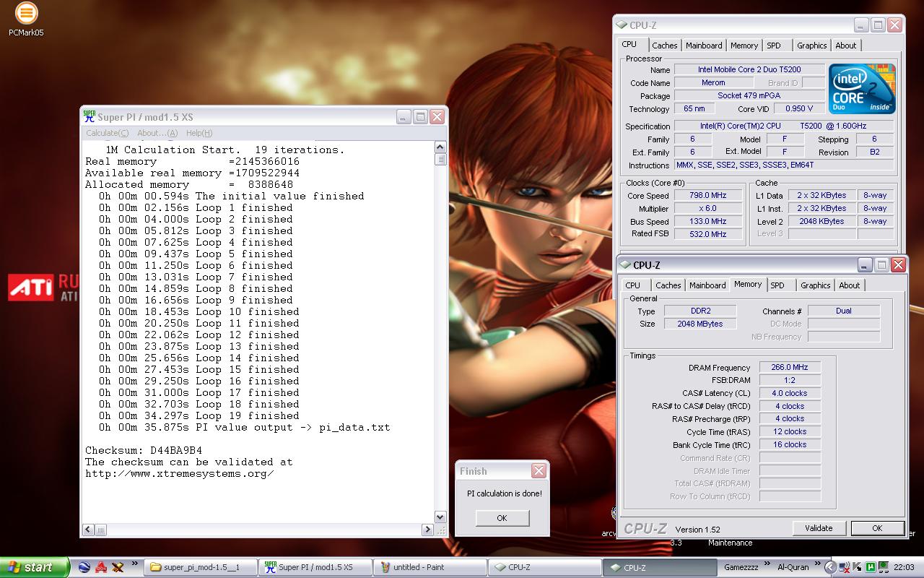Switch to Super PI taskbar button
The image size is (924, 578).
click(x=315, y=567)
